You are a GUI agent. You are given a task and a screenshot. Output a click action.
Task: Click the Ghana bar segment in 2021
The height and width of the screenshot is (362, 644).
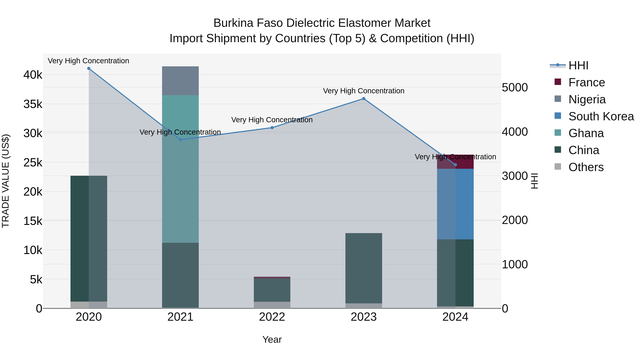click(x=180, y=169)
